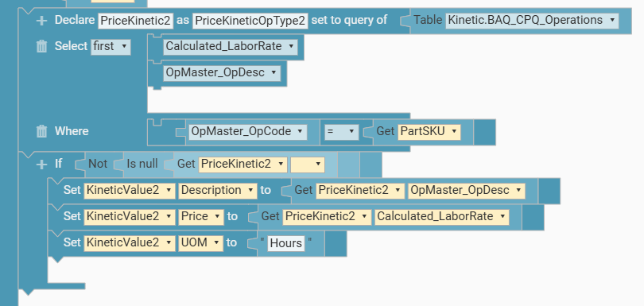Open the Price property dropdown
The image size is (644, 306).
coord(201,217)
